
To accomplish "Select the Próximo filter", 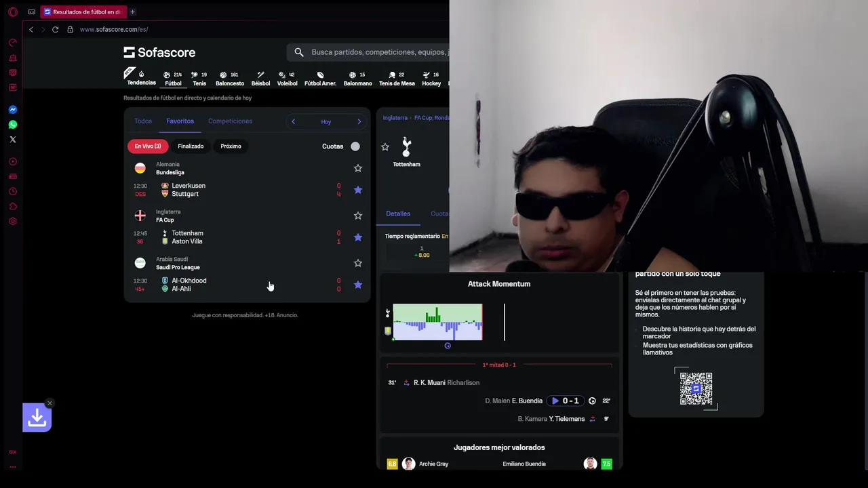I will click(231, 146).
